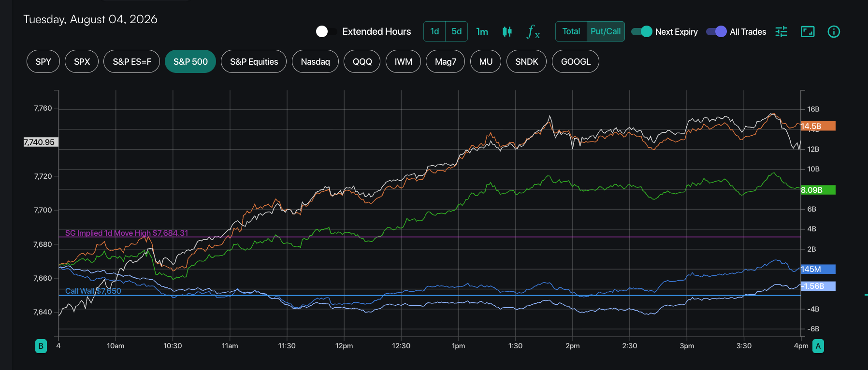Pick the GOOGL ticker button
This screenshot has width=868, height=370.
(576, 61)
